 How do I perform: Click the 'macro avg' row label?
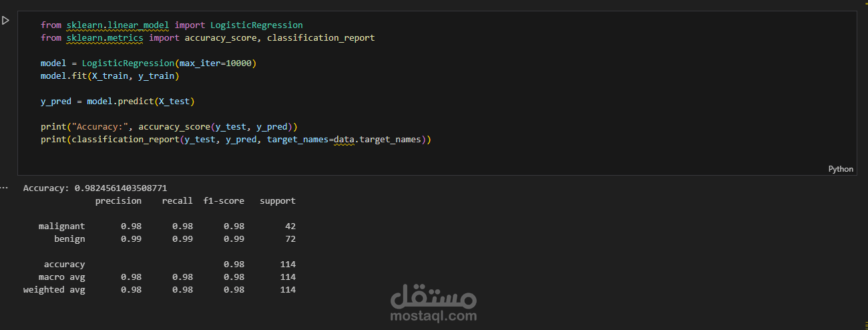click(61, 277)
